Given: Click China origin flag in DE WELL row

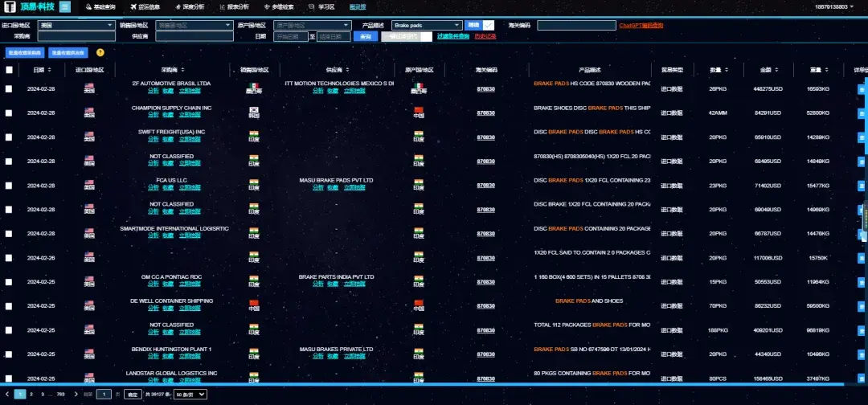Looking at the screenshot, I should tap(419, 303).
